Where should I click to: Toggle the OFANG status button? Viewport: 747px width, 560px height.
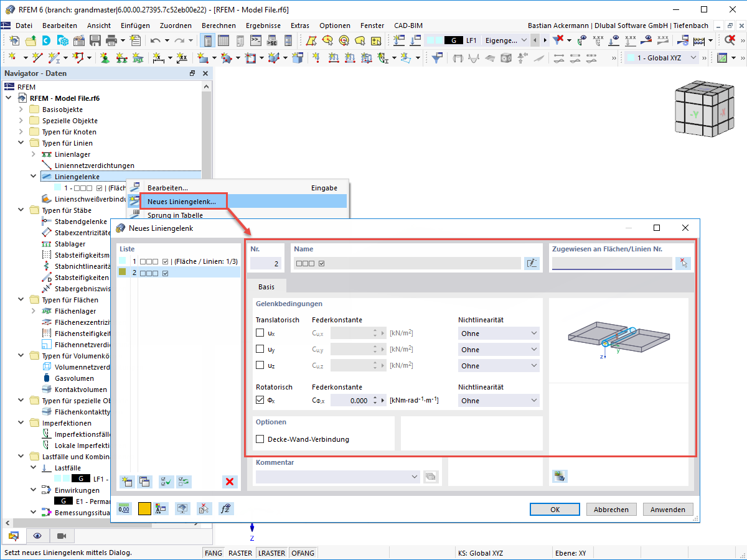303,553
